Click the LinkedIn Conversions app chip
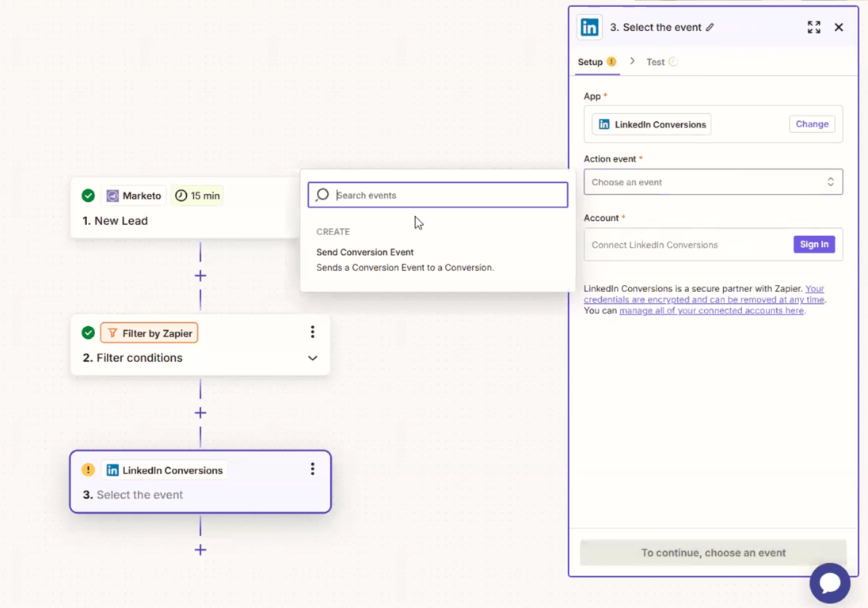This screenshot has width=868, height=608. point(652,124)
